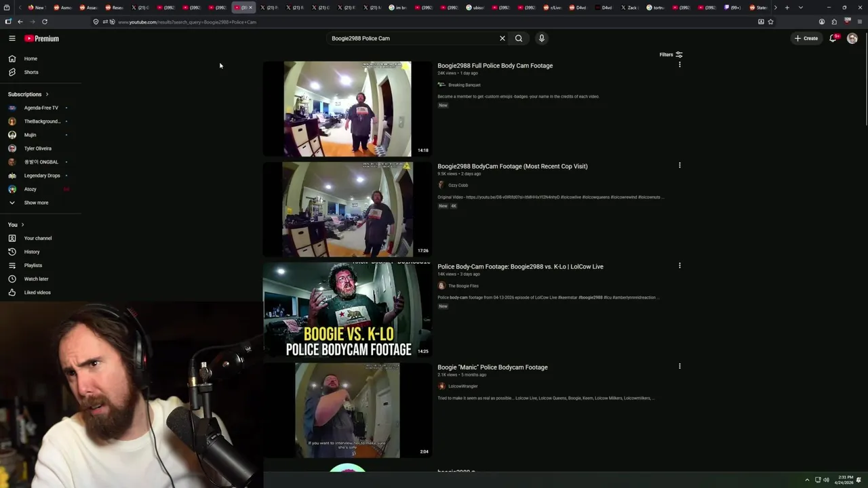Open the Agenda-Free TV subscription

click(x=41, y=108)
